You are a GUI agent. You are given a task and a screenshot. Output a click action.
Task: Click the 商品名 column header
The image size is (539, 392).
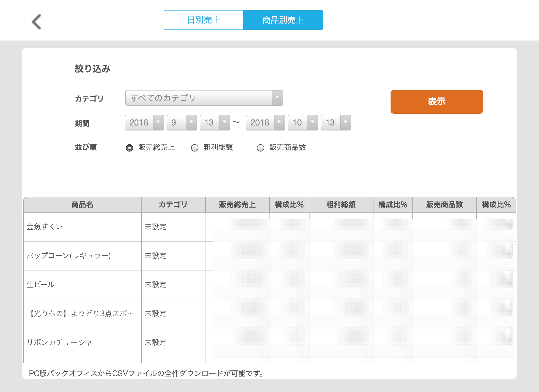coord(82,205)
